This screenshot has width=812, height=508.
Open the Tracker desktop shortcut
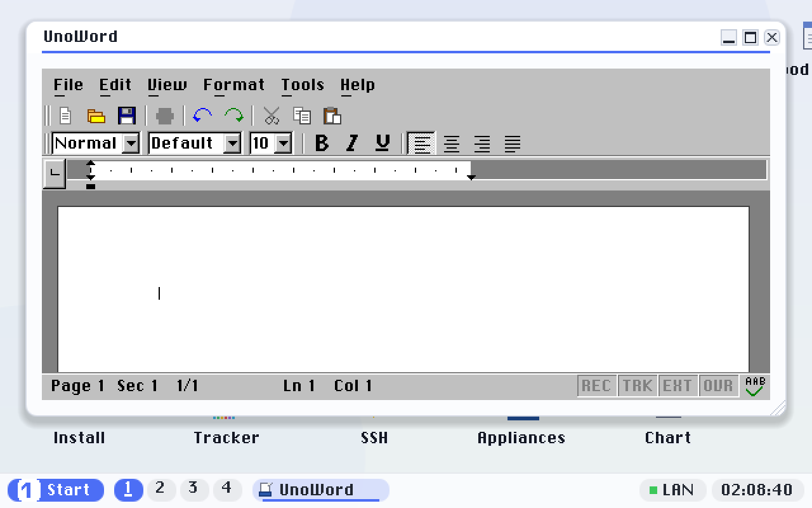pyautogui.click(x=226, y=438)
